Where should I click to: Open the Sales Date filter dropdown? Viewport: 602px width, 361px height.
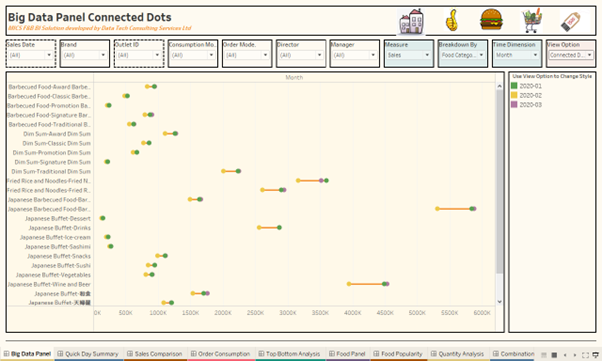click(31, 55)
